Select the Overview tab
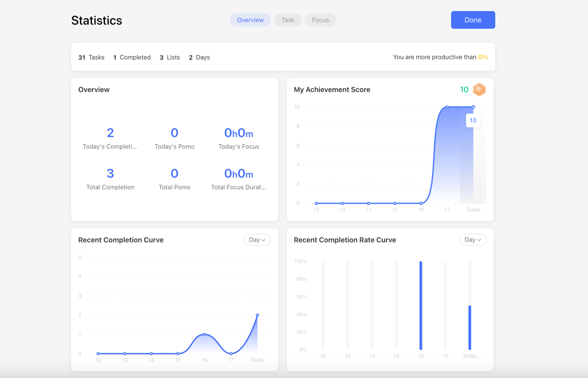This screenshot has width=588, height=378. point(250,20)
